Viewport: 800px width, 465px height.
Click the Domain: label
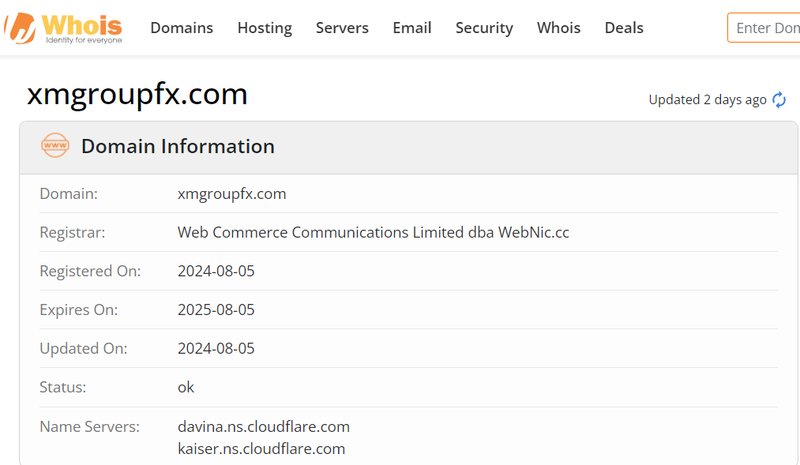[68, 194]
